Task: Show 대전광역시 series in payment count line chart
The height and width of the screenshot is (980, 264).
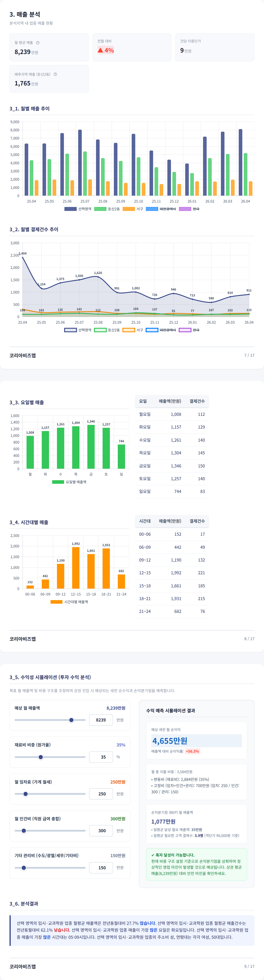Action: [x=161, y=330]
